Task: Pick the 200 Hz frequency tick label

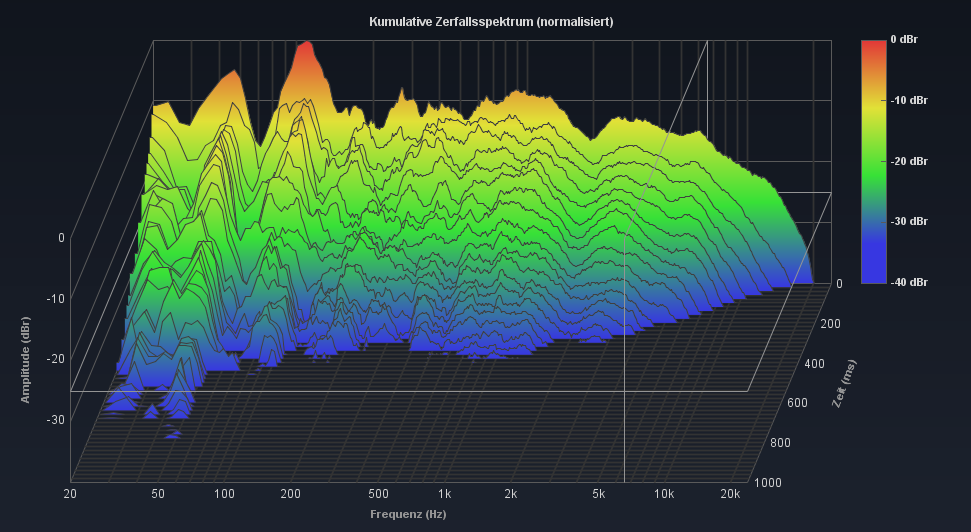Action: 291,494
